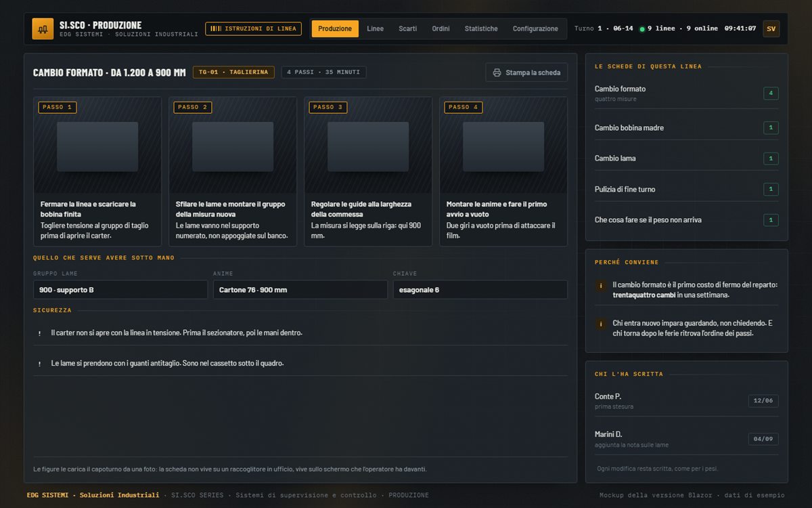Click the 'Cambio formato · da 1.200 a 900 mm' heading
Screen dimensions: 812x508
(110, 72)
